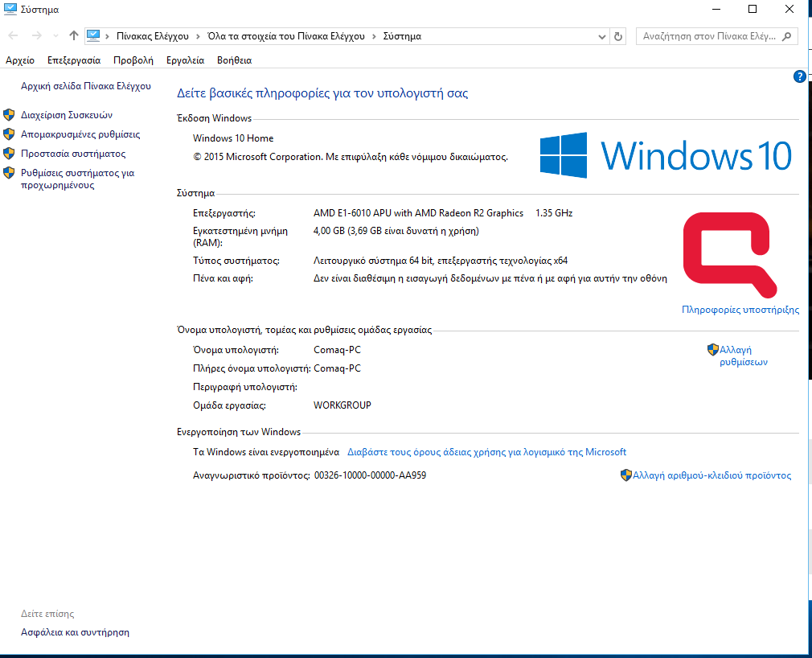Click Τα Windows είναι ενεργοποιημένα text
Viewport: 812px width, 658px height.
point(266,452)
